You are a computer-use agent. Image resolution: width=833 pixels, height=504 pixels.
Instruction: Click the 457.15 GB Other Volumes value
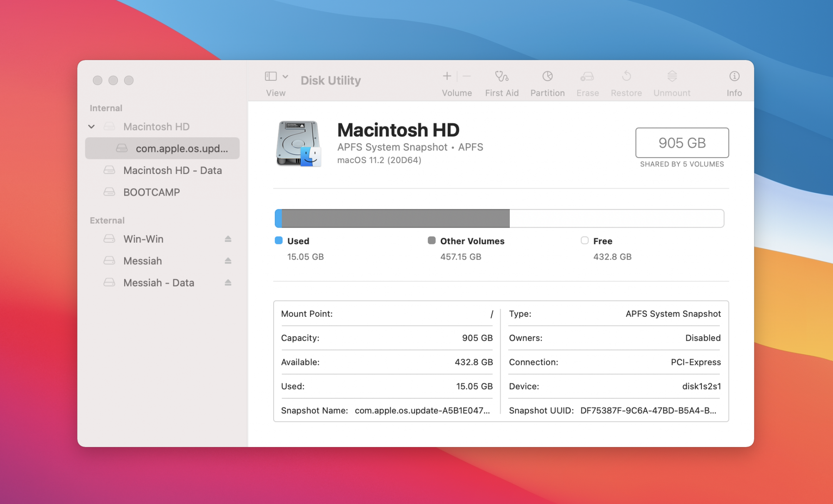tap(461, 257)
